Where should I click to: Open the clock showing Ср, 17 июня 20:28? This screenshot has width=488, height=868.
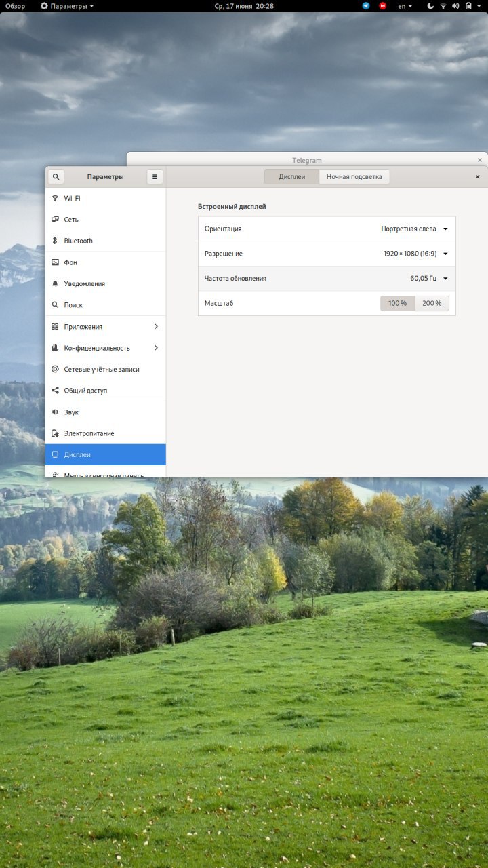(x=244, y=5)
